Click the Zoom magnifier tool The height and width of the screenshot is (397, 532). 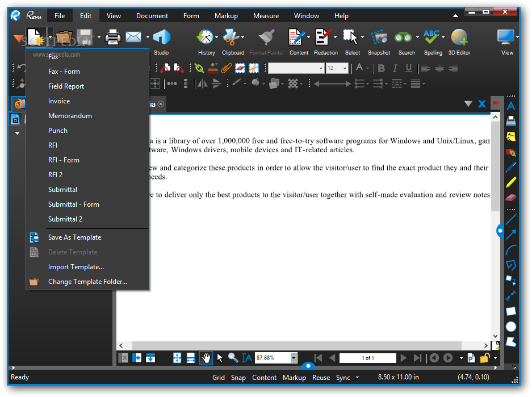point(233,358)
